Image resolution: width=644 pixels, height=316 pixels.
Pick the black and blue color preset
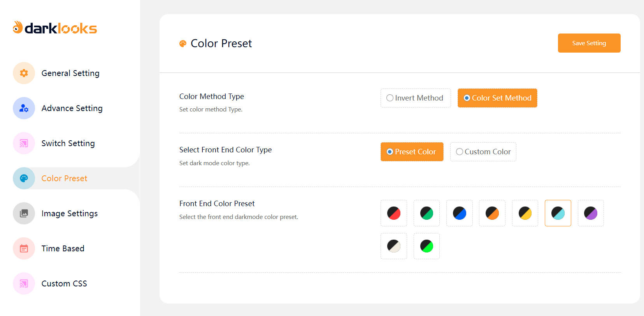coord(460,213)
